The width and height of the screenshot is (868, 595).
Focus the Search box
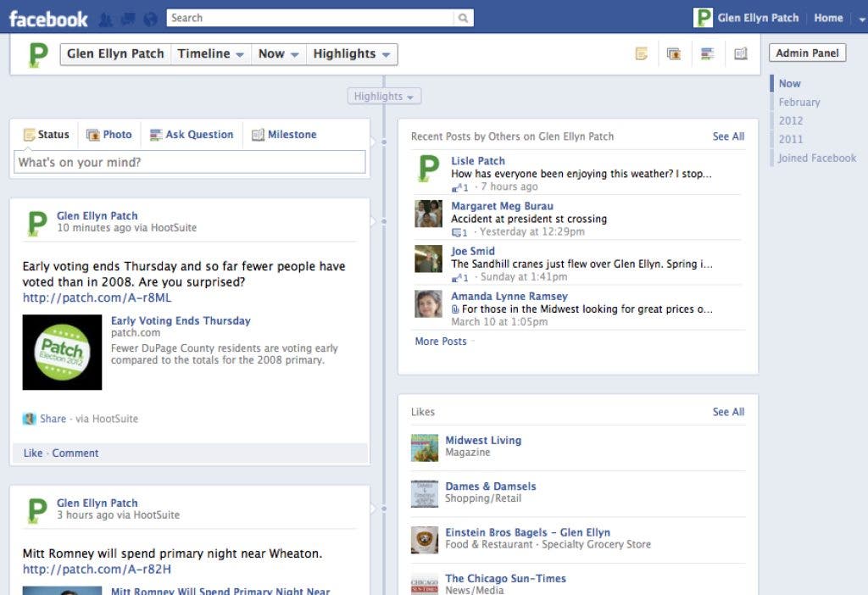click(310, 18)
